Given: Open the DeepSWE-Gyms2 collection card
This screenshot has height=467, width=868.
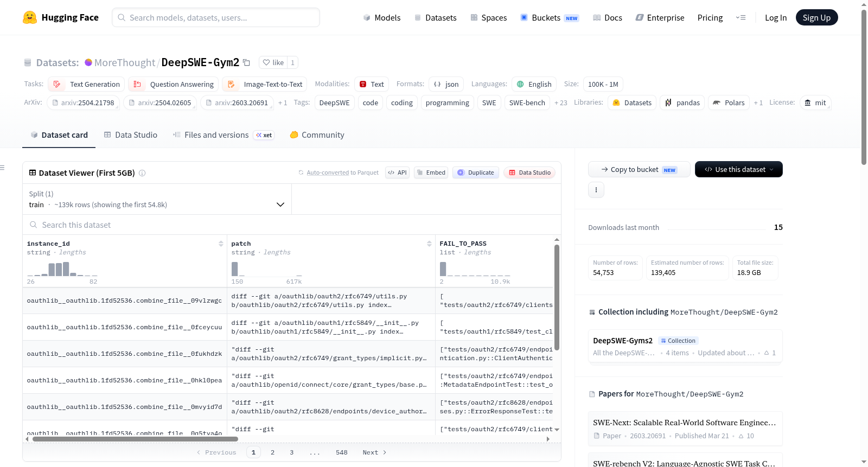Looking at the screenshot, I should [685, 347].
